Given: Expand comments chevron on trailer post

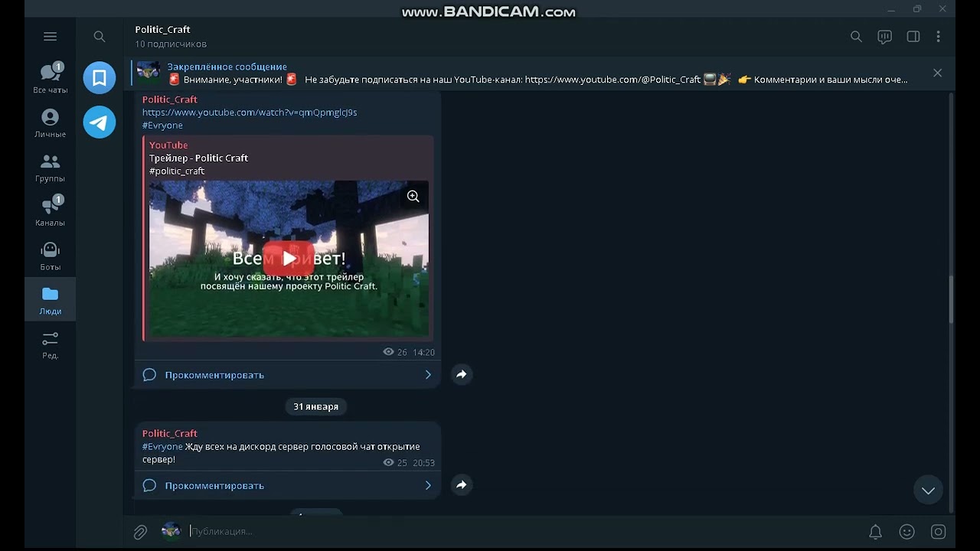Looking at the screenshot, I should click(x=428, y=375).
